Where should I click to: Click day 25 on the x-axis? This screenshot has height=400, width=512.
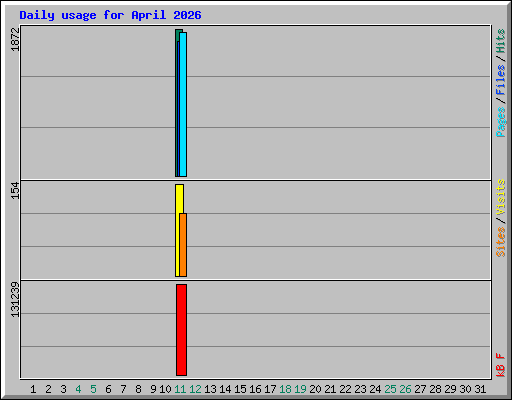tap(390, 389)
